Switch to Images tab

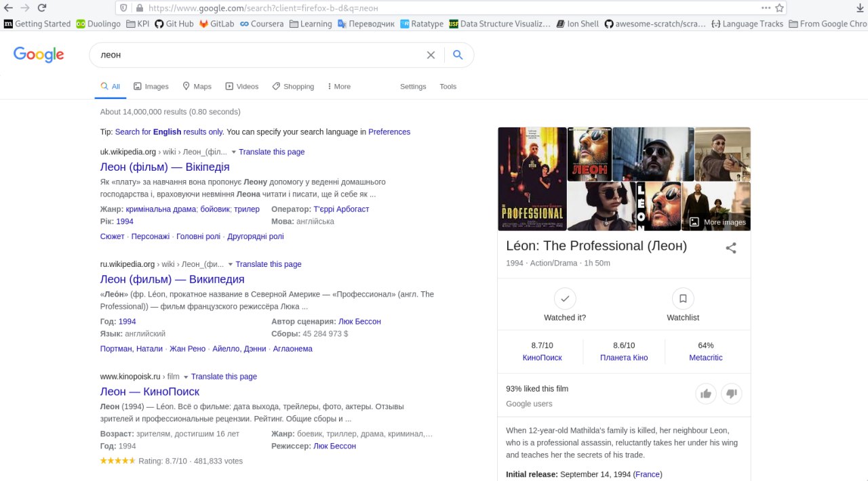coord(151,87)
